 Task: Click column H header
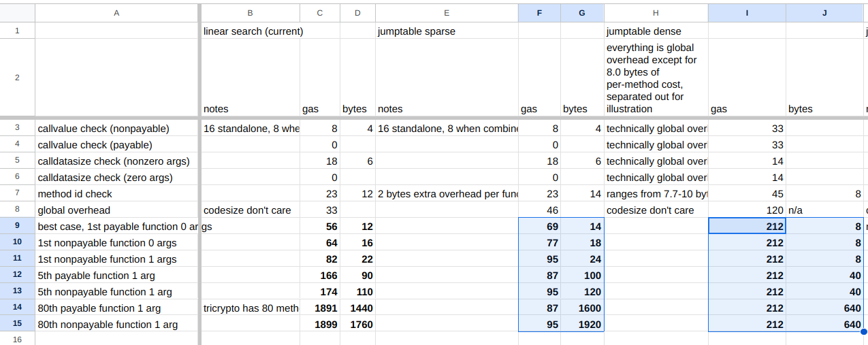[x=656, y=12]
